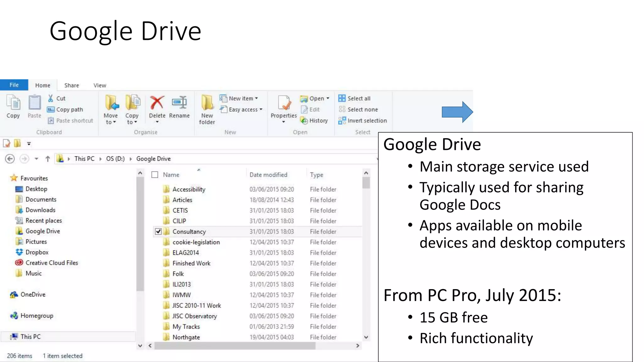
Task: Select the Northgate folder row
Action: (257, 337)
